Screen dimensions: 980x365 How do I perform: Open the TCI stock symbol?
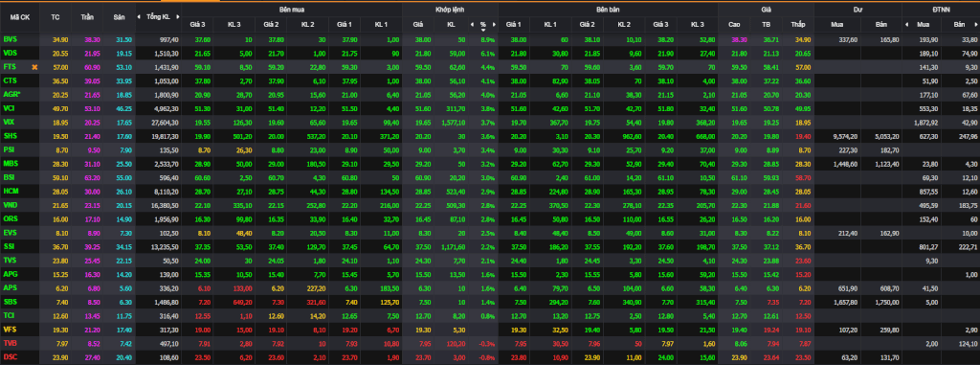[x=10, y=315]
